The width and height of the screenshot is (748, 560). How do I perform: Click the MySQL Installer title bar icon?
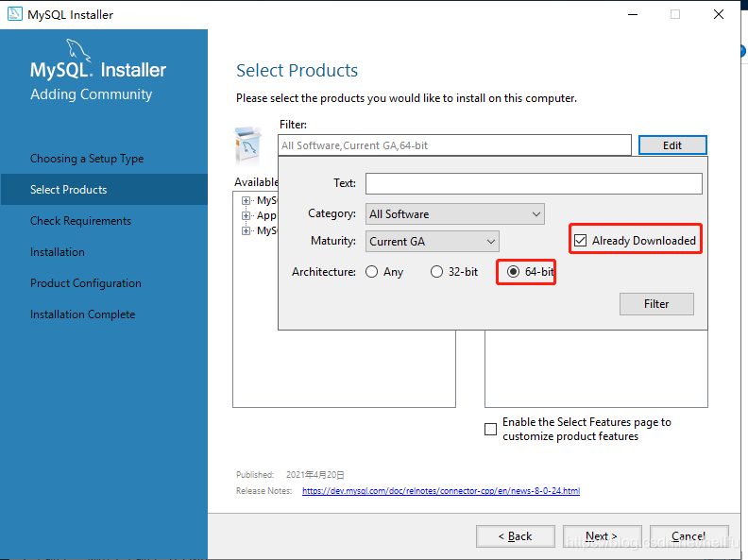15,14
